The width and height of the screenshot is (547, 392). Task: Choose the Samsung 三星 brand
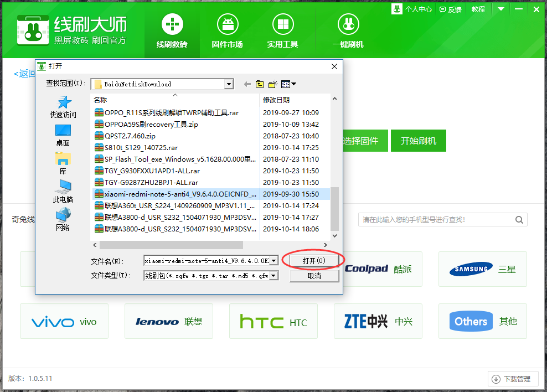point(482,269)
